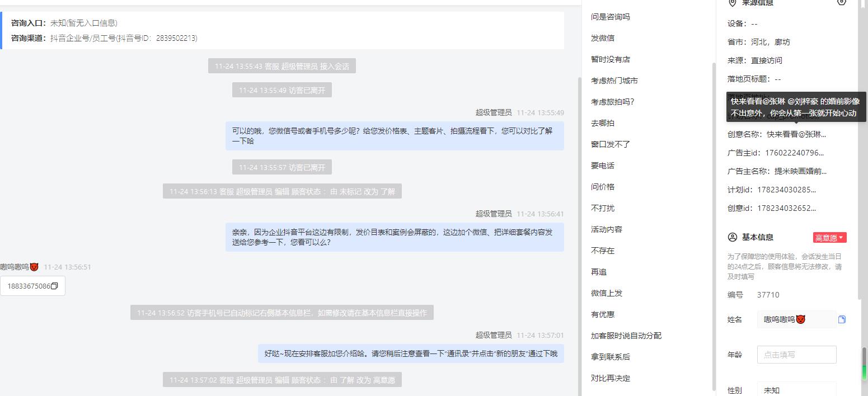Screen dimensions: 868x396
Task: Choose the 不打扰 quick reply
Action: click(x=603, y=208)
